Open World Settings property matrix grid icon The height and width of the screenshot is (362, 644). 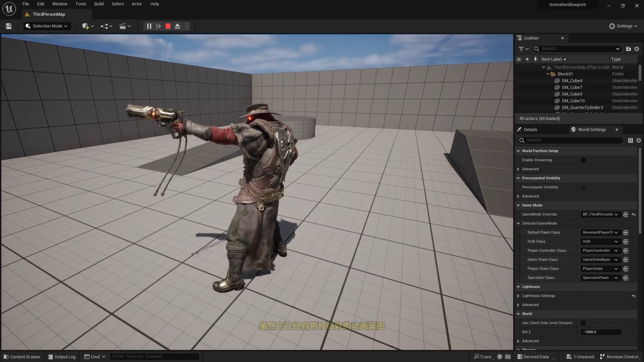(x=631, y=140)
